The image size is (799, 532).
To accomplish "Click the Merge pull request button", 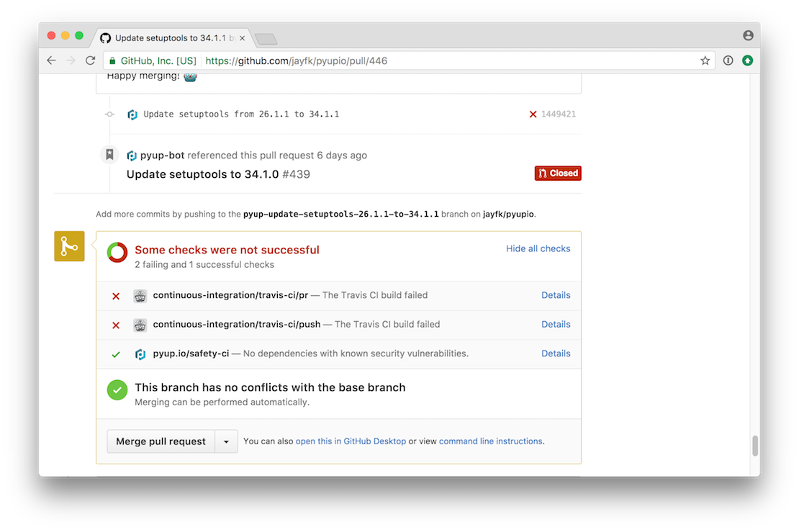I will (161, 441).
